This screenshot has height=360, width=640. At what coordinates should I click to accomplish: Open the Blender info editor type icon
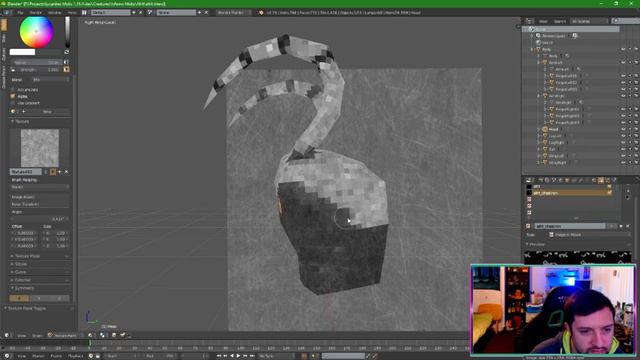(x=7, y=13)
